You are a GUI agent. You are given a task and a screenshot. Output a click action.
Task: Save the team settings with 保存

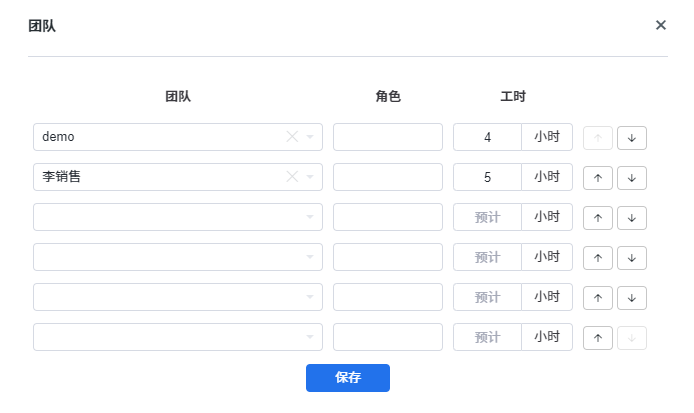pyautogui.click(x=348, y=378)
